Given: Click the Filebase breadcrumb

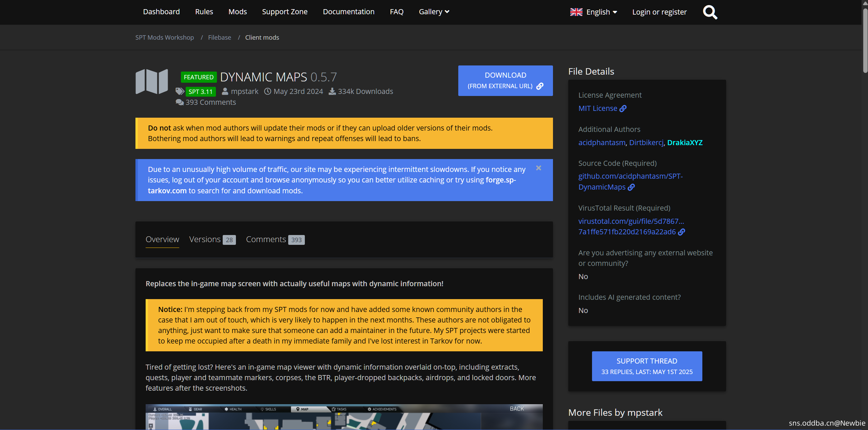Looking at the screenshot, I should (219, 38).
